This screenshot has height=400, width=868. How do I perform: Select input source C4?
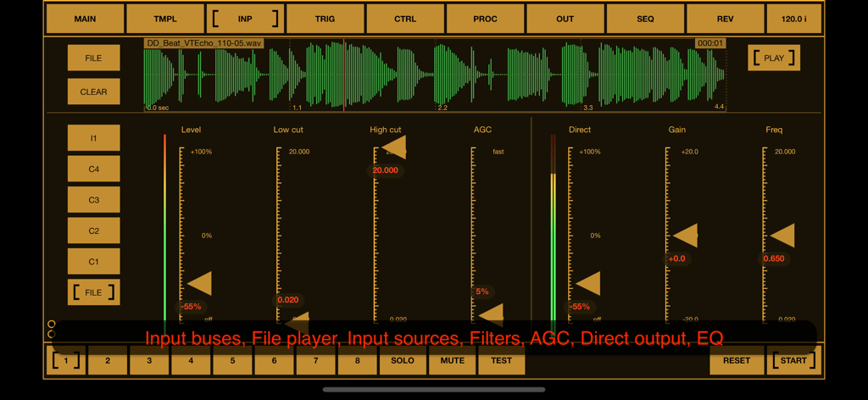click(x=93, y=169)
